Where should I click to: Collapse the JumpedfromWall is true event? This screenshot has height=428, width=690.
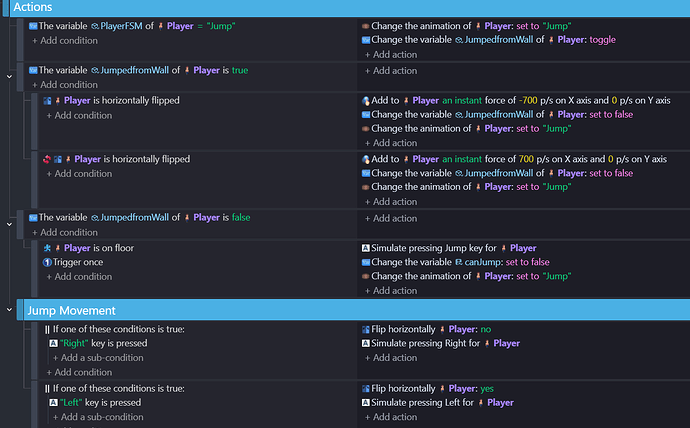[9, 77]
